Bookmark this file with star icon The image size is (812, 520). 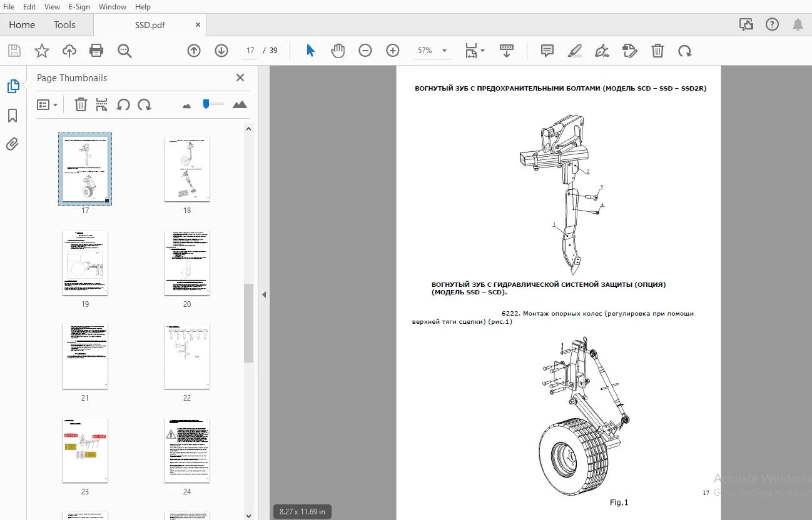41,51
